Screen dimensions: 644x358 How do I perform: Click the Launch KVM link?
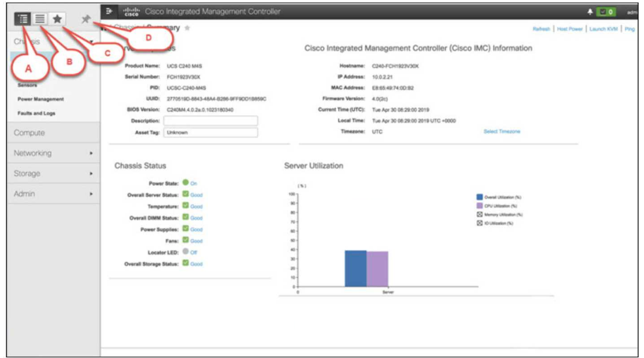[x=603, y=29]
